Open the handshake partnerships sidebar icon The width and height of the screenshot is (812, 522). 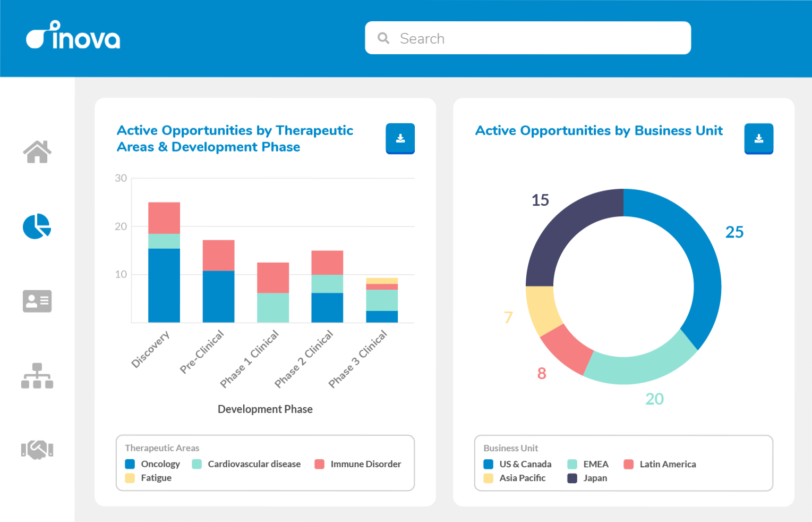coord(37,450)
